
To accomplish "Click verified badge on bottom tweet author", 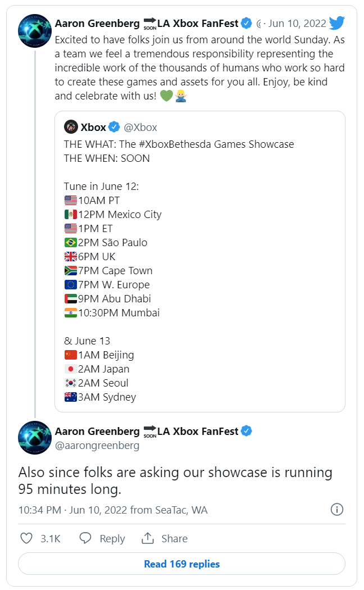I will [247, 431].
